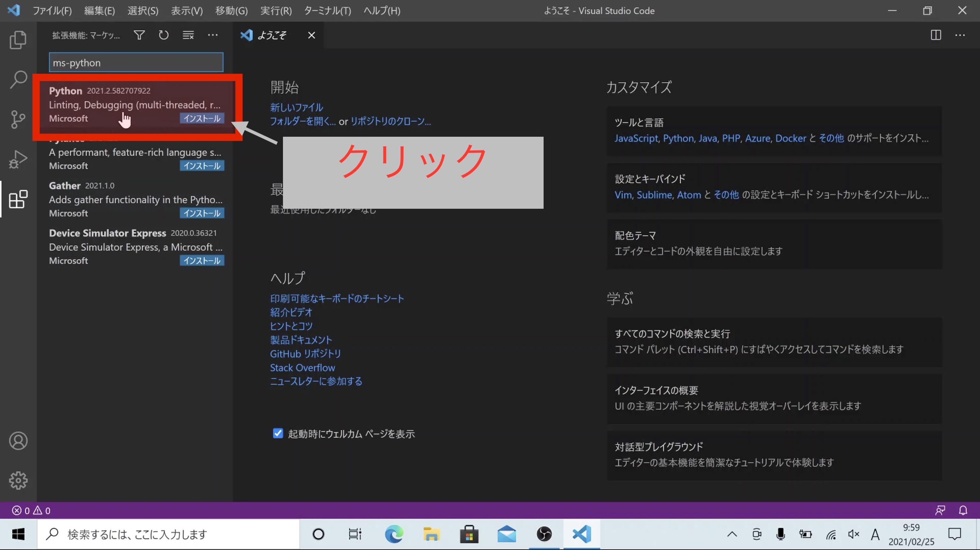980x550 pixels.
Task: Uncheck 起動時にウェルカムページを表示
Action: click(x=278, y=433)
